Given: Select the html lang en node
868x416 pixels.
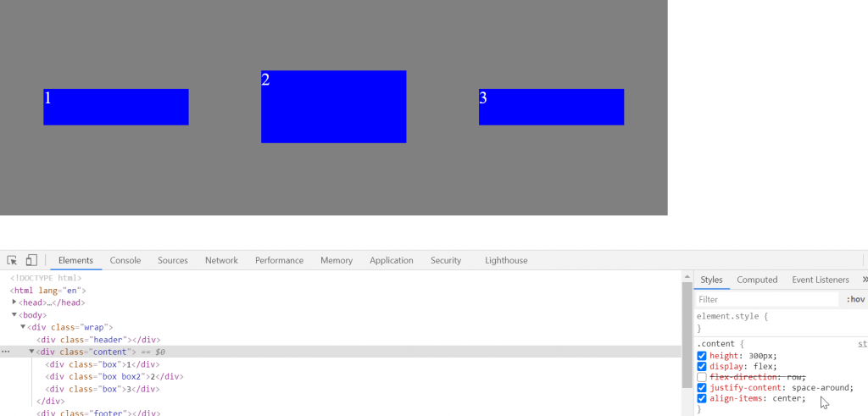Looking at the screenshot, I should [47, 291].
